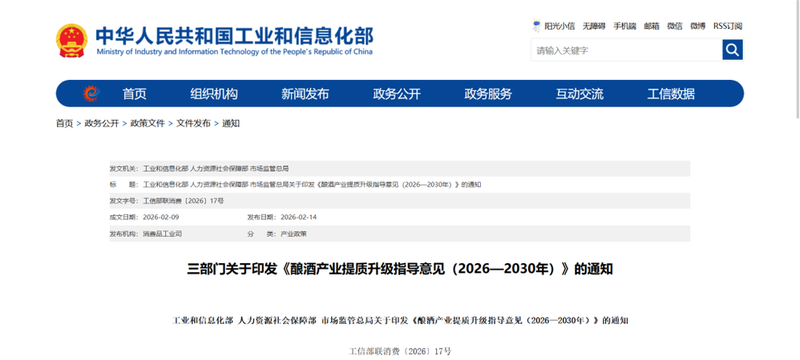Open the 政务公开 menu item

(x=396, y=94)
